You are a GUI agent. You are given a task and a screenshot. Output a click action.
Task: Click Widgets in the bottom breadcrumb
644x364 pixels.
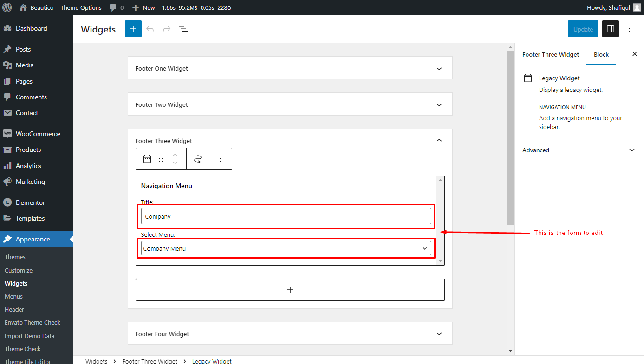[x=96, y=361]
